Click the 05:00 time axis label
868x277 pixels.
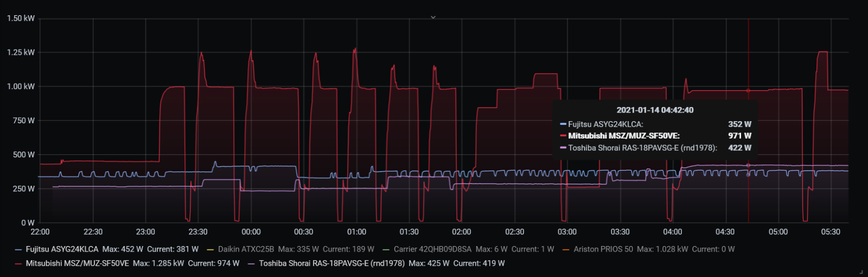(778, 232)
